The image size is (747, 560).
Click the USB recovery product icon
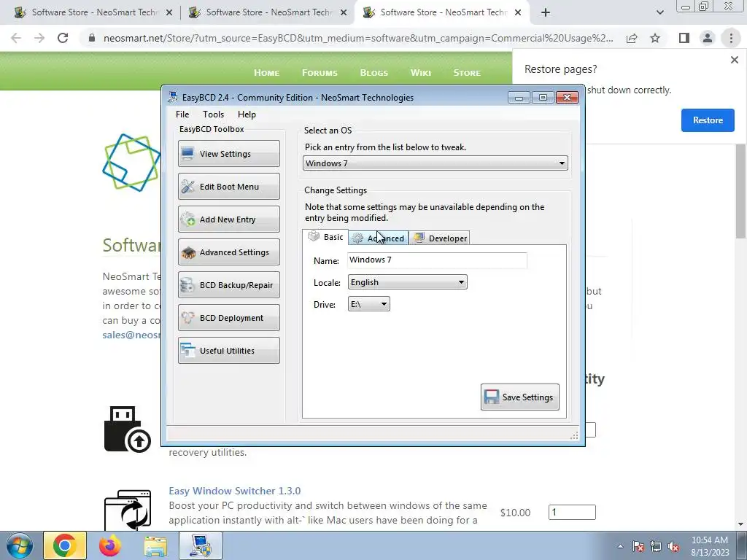(x=127, y=429)
